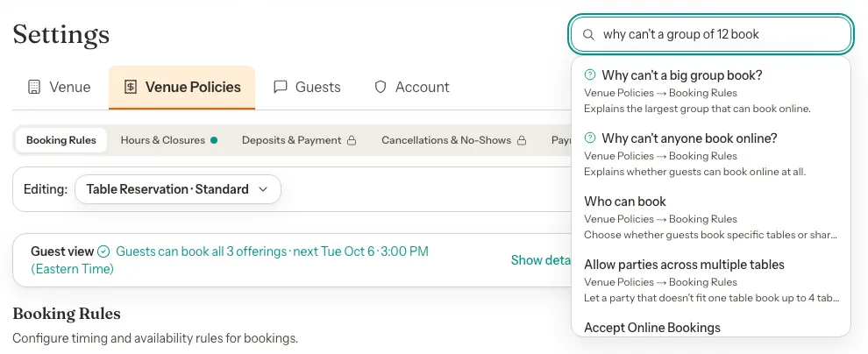Click 'Explains the largest group that can book online.'

coord(698,109)
